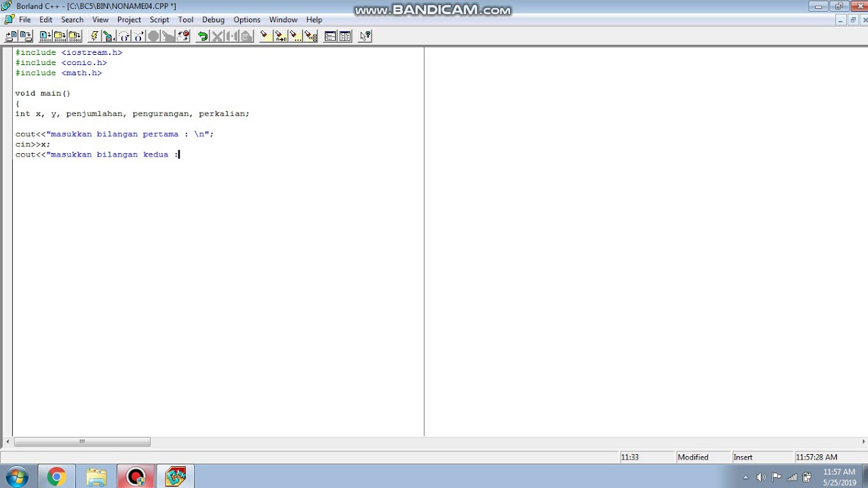This screenshot has height=488, width=868.
Task: Click the Search Again flashlight with dots
Action: (x=295, y=36)
